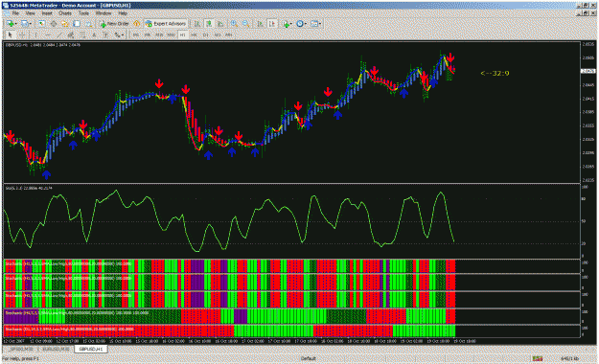Image resolution: width=599 pixels, height=364 pixels.
Task: Select the Trendline drawing tool
Action: pos(59,34)
